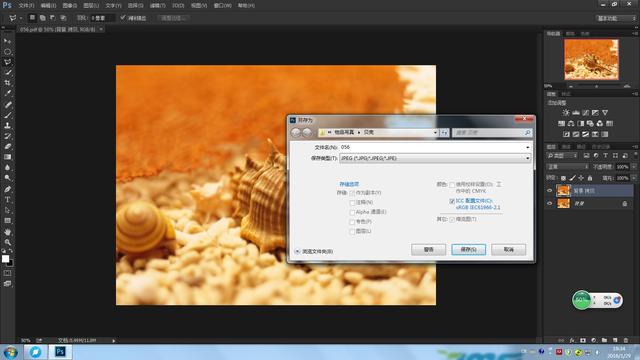Click the 警告 button
640x360 pixels.
point(428,249)
